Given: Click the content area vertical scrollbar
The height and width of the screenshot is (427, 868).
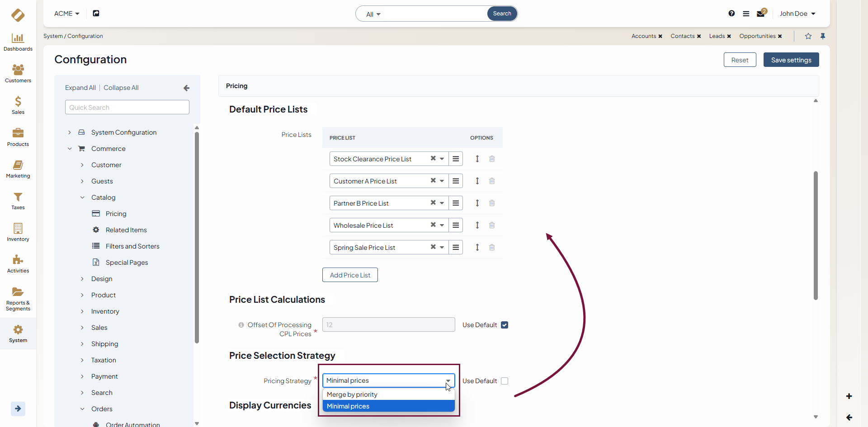Looking at the screenshot, I should pyautogui.click(x=816, y=235).
